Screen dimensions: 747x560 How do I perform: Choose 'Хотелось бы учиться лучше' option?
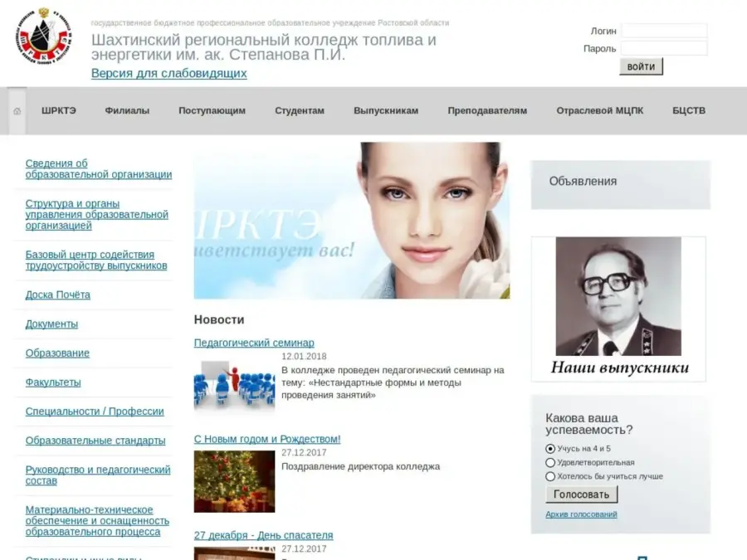coord(550,477)
